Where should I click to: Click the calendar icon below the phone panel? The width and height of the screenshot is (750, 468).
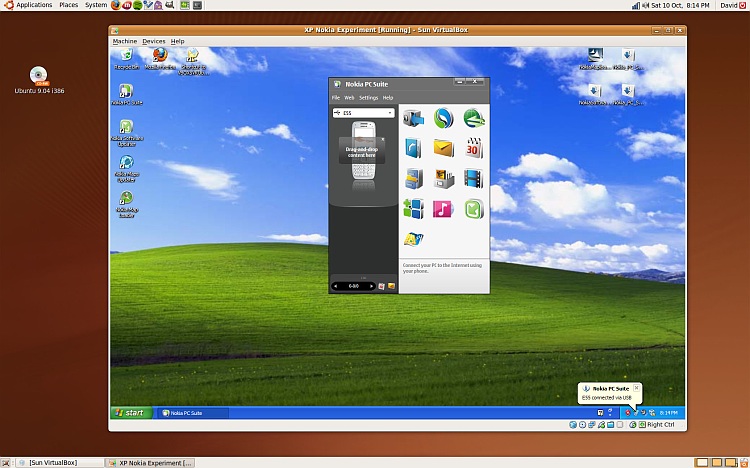(381, 286)
